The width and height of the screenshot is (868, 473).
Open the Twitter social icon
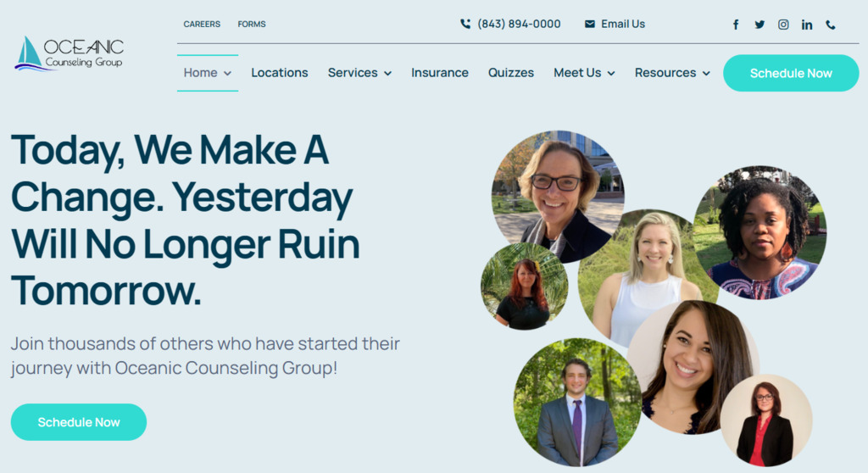coord(759,25)
